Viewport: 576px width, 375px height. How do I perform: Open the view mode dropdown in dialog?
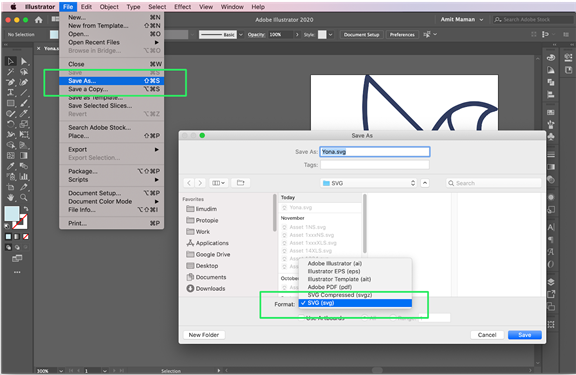218,183
